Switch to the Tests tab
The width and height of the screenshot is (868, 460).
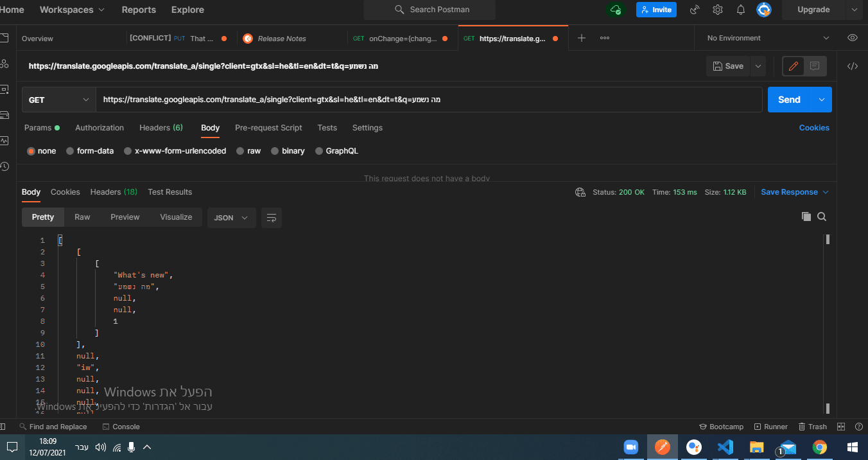(x=327, y=128)
